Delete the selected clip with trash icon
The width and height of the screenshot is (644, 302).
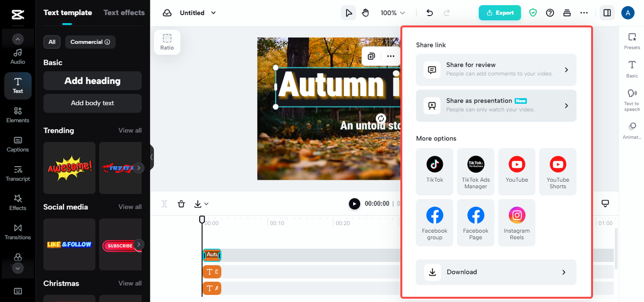click(x=182, y=204)
